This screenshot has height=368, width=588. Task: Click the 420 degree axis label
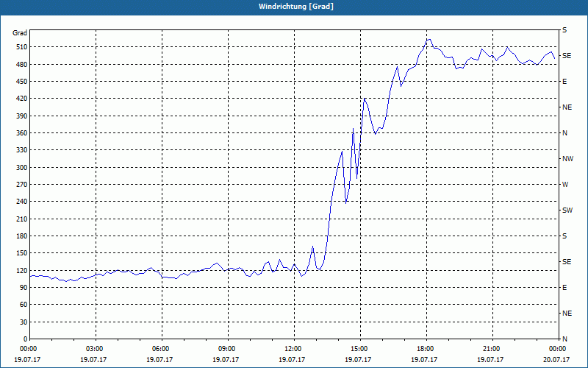tap(21, 99)
